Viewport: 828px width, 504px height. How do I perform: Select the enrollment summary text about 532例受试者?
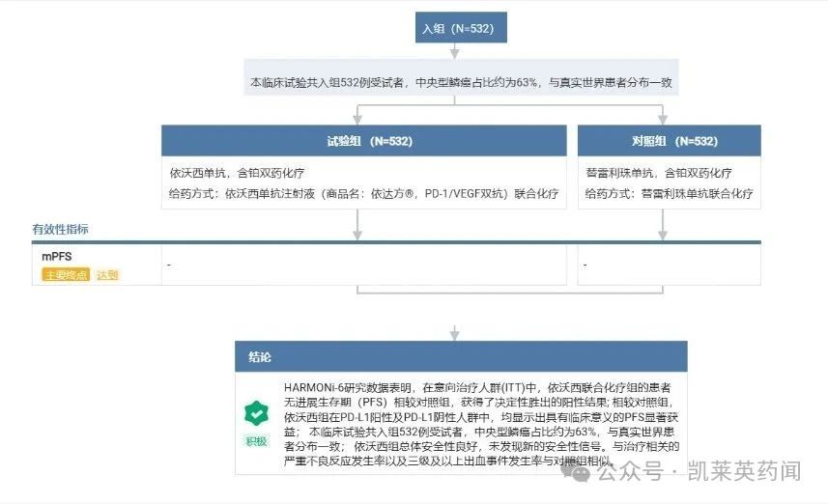click(x=461, y=82)
